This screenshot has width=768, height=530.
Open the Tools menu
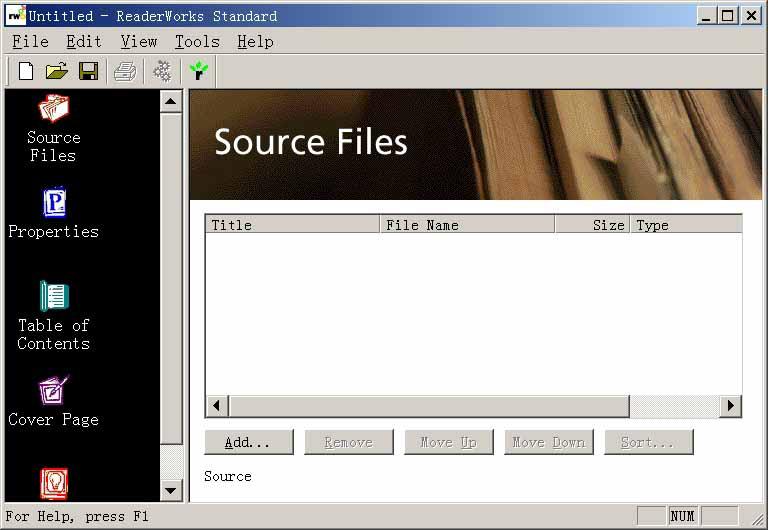[197, 41]
